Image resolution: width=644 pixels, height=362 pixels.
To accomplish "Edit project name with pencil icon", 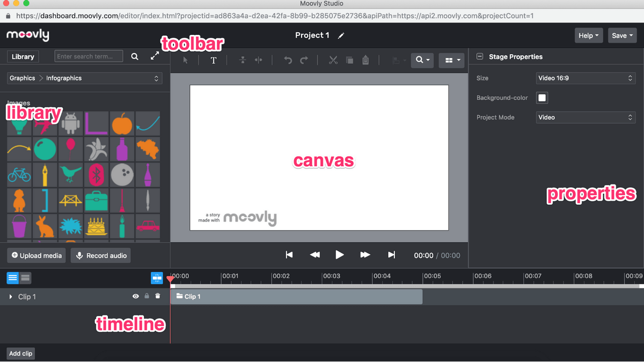I will 341,35.
